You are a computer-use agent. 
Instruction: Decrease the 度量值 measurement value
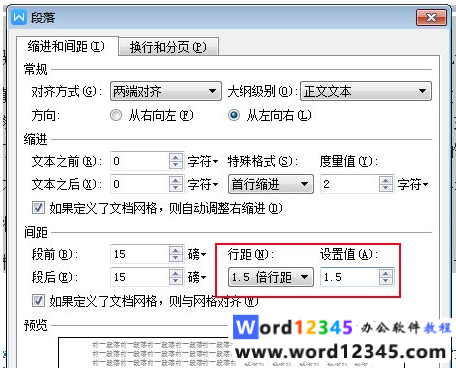(x=386, y=188)
